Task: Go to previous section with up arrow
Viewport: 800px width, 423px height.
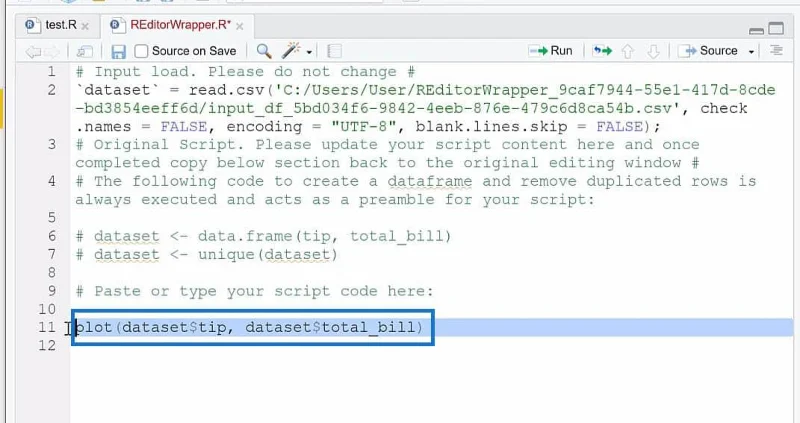Action: (x=628, y=51)
